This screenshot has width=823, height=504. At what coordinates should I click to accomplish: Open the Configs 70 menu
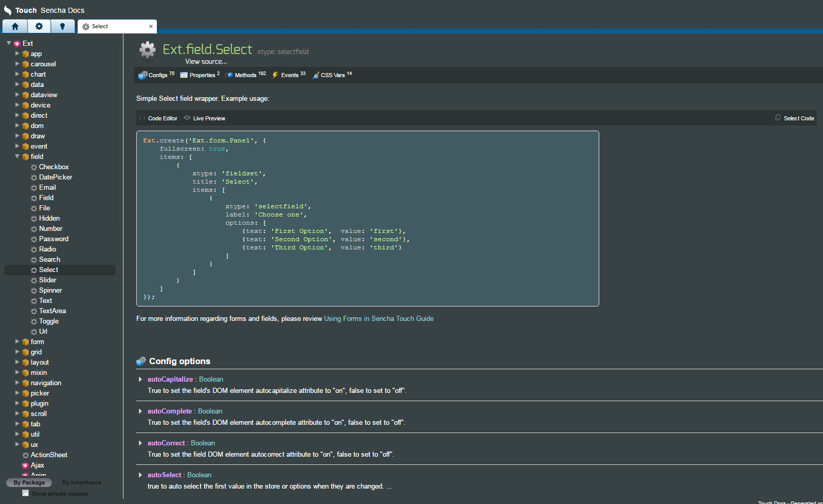coord(156,75)
